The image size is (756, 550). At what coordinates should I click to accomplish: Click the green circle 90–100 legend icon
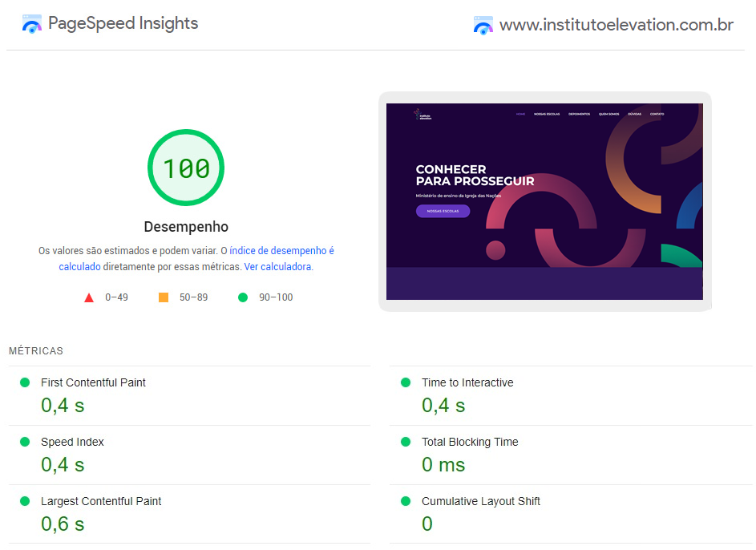point(243,297)
